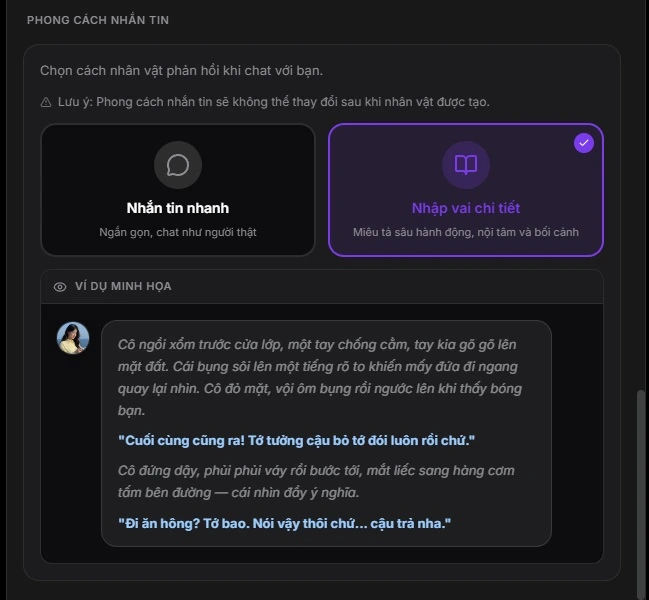Click the Phong cách nhắn tin section heading
Image resolution: width=649 pixels, height=600 pixels.
coord(98,20)
